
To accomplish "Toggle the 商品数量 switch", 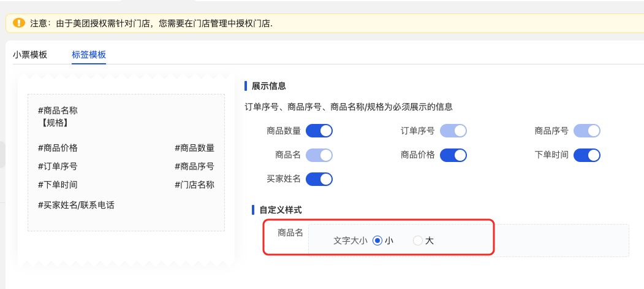I will click(319, 131).
